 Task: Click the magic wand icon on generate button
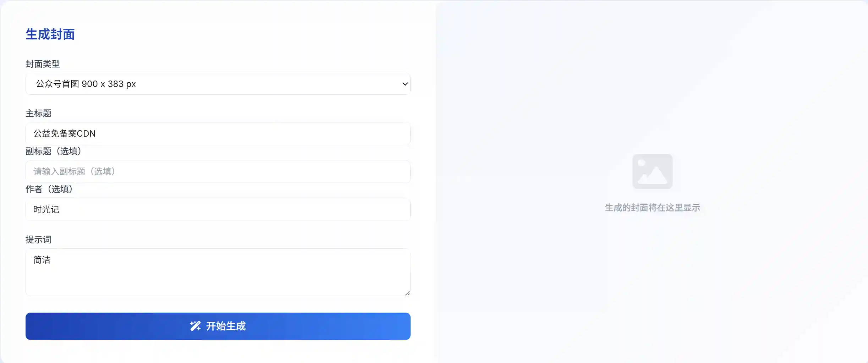point(196,326)
